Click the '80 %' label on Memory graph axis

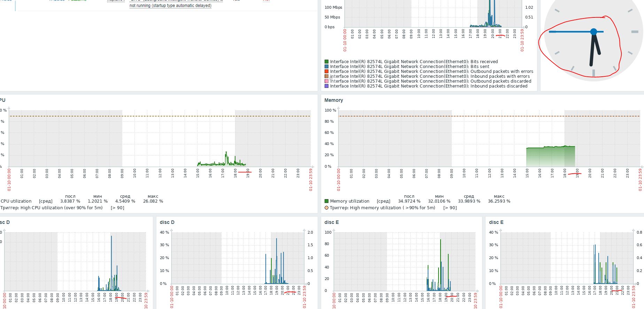click(x=329, y=121)
